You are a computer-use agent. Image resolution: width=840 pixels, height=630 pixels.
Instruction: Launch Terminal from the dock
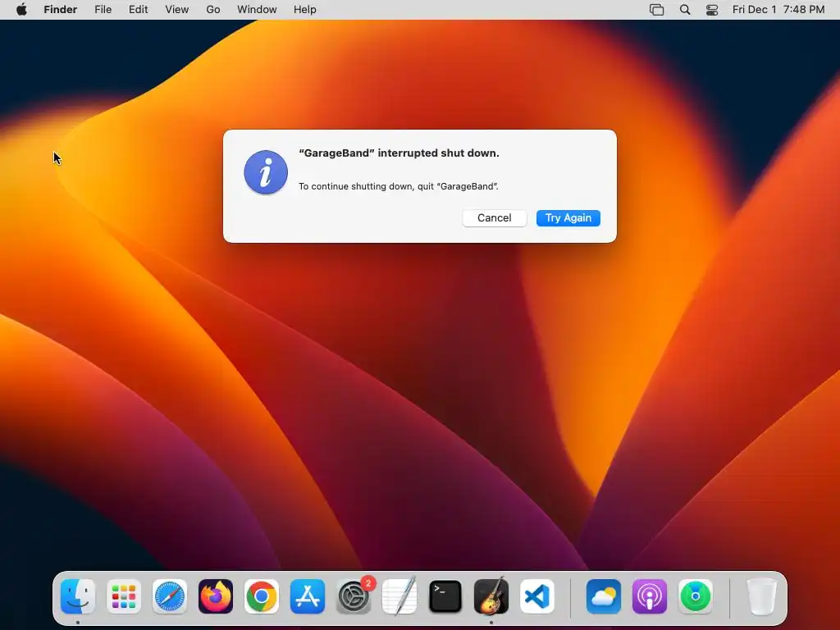click(x=445, y=596)
